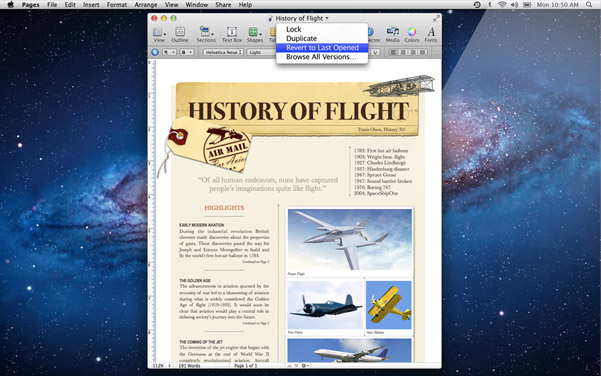Screen dimensions: 601x376
Task: Click the History of Flight title
Action: click(x=298, y=18)
